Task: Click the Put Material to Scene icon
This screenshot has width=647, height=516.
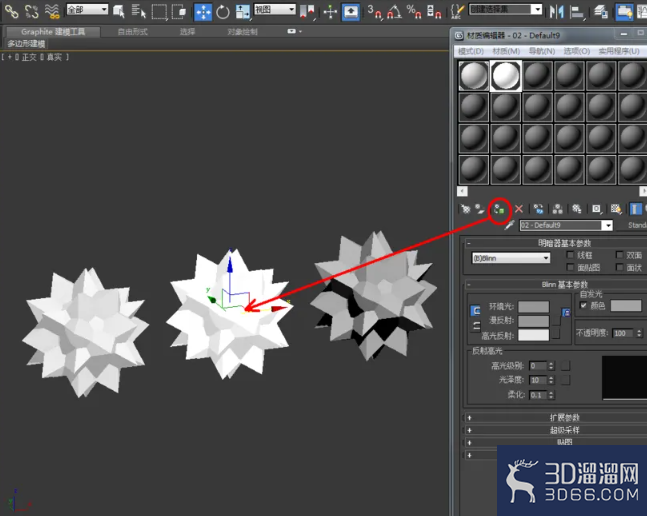Action: click(x=480, y=209)
